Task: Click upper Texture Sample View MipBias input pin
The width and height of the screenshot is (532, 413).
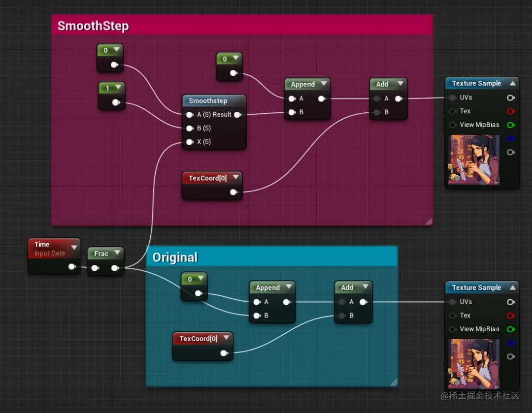Action: tap(453, 125)
